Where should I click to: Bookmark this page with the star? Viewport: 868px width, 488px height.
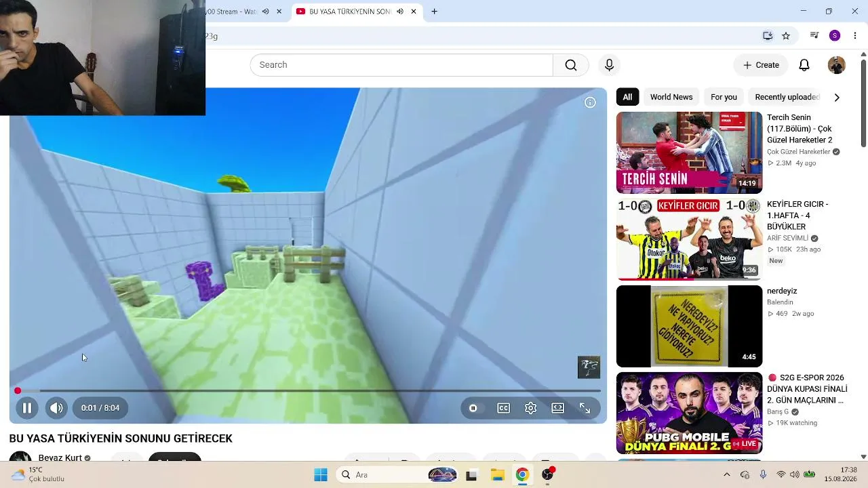[x=786, y=36]
